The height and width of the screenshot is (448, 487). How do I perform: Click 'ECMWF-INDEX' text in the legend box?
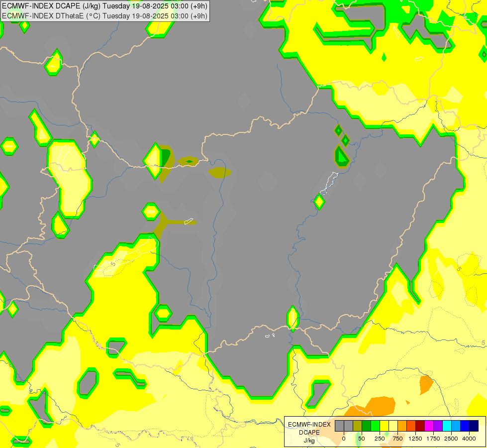pyautogui.click(x=309, y=425)
